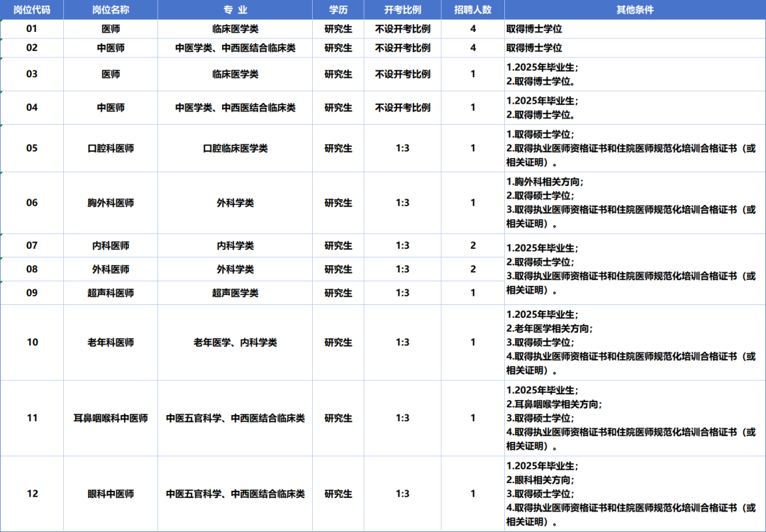Click the 学历 column header
766x532 pixels.
point(338,10)
